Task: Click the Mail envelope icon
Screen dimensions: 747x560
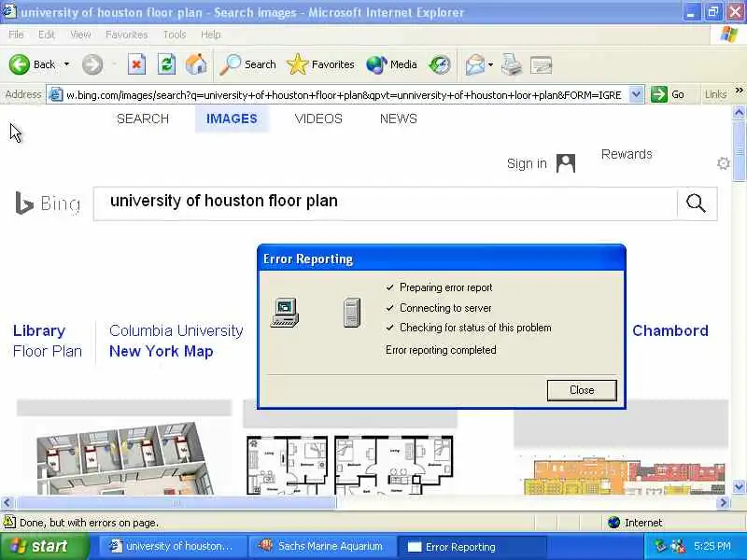Action: (x=475, y=64)
